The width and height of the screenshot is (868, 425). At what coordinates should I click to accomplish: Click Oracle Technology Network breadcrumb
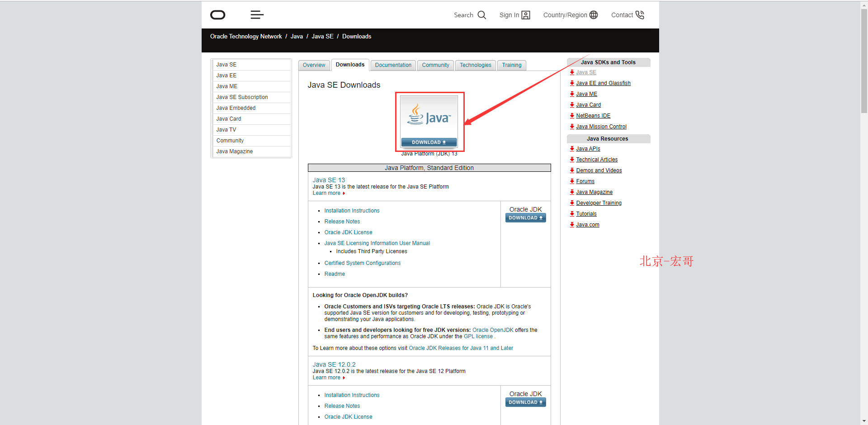[x=246, y=37]
